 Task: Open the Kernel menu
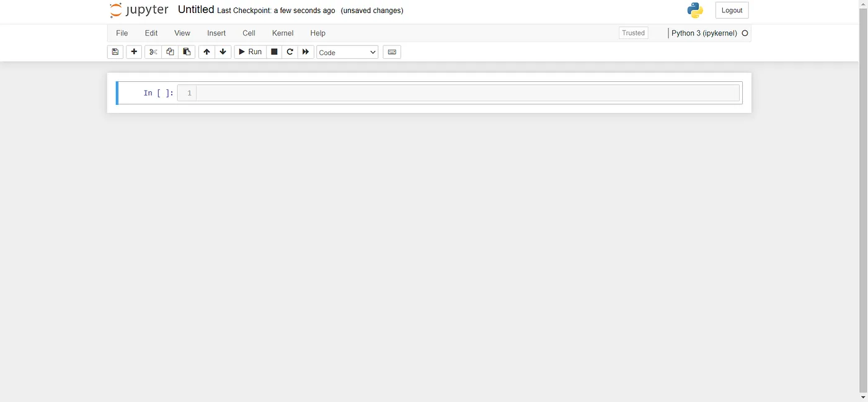(x=283, y=33)
